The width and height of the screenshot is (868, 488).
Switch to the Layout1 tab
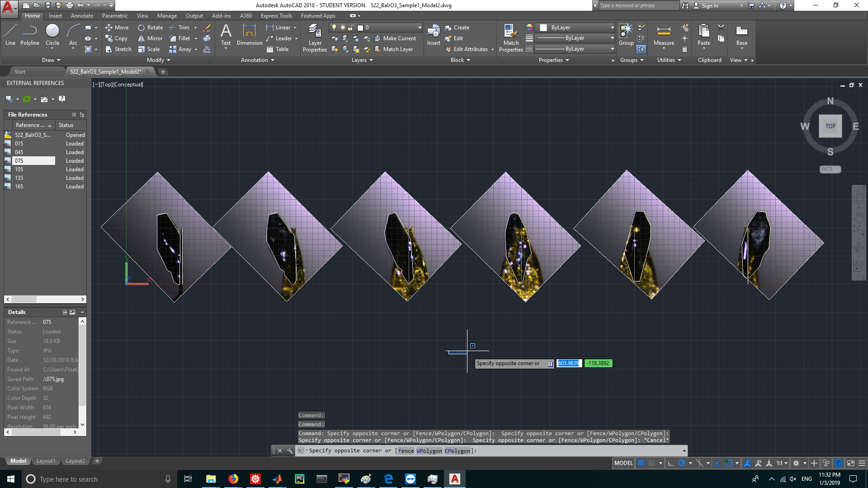tap(46, 461)
